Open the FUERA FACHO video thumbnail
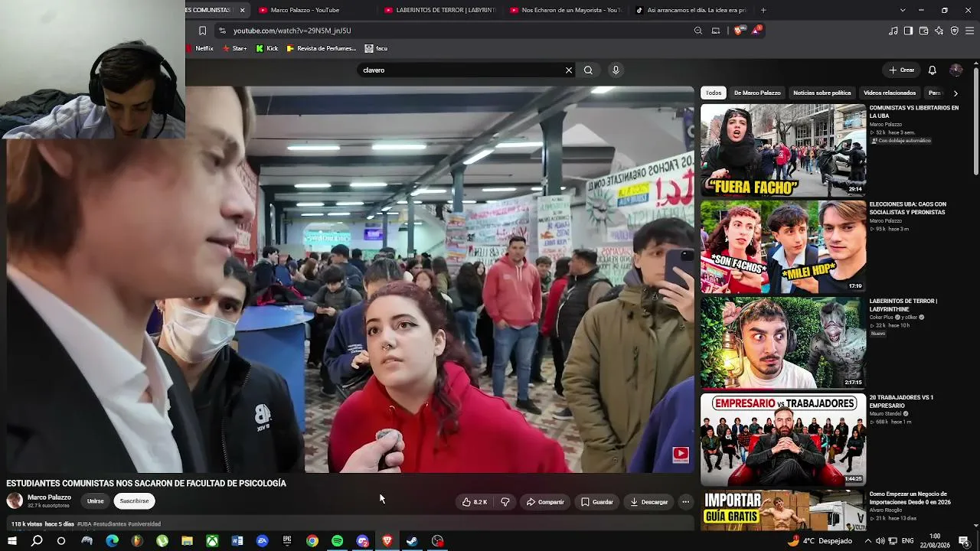The height and width of the screenshot is (551, 980). pos(783,150)
